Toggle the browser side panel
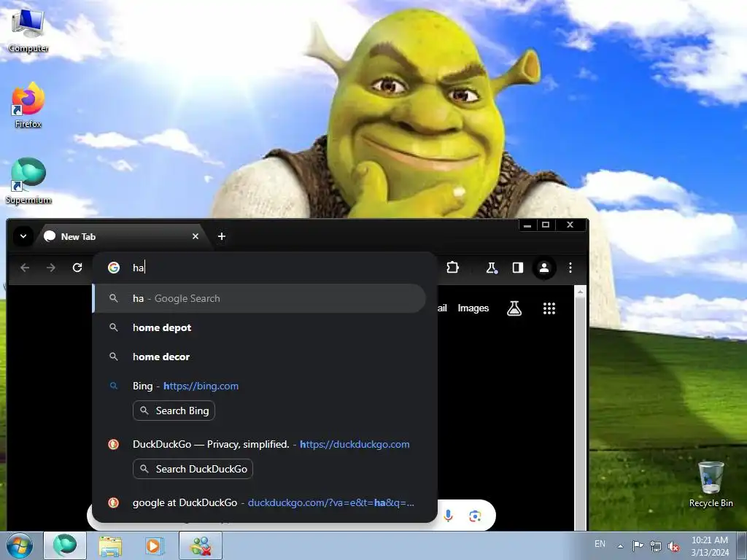Screen dimensions: 747x560 (518, 268)
